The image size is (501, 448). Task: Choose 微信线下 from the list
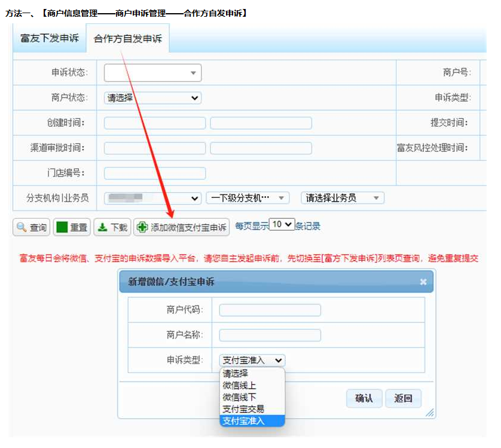(239, 397)
